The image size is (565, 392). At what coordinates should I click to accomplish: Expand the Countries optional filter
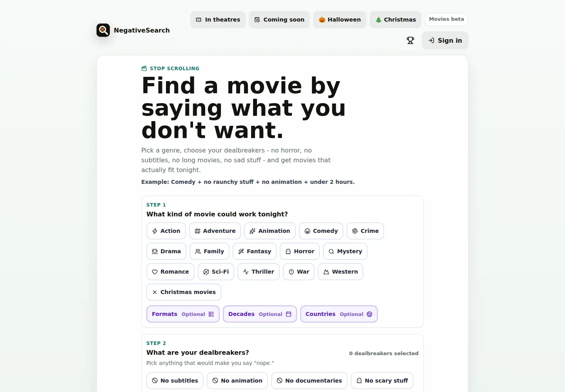click(339, 314)
